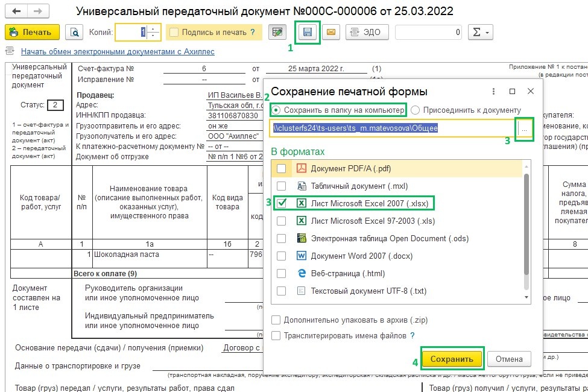Image resolution: width=588 pixels, height=392 pixels.
Task: Click the txt text document icon
Action: point(302,291)
